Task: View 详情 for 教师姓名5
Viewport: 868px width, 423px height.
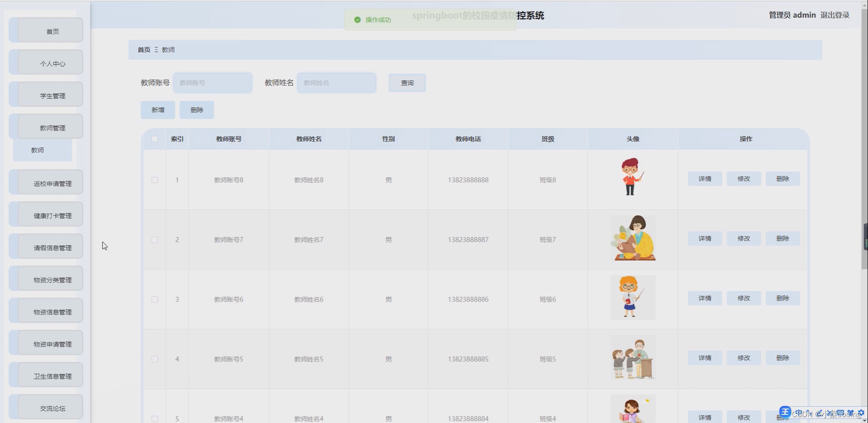Action: (705, 358)
